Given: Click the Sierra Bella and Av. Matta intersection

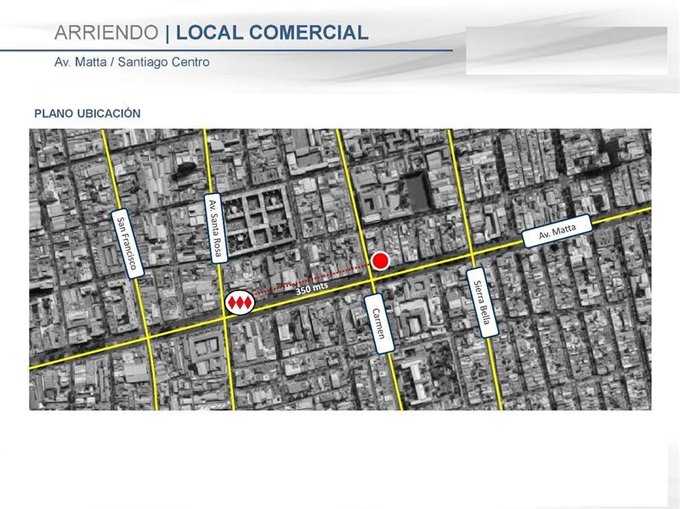Looking at the screenshot, I should point(473,254).
